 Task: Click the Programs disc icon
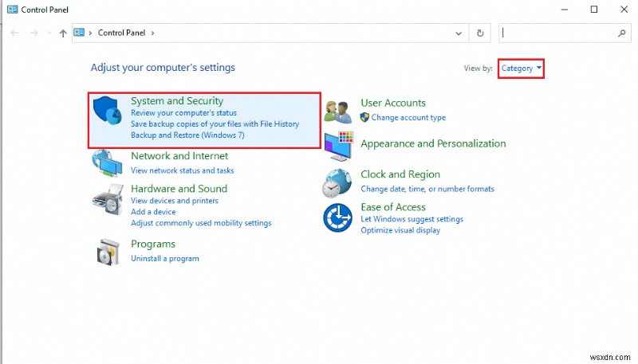click(107, 251)
